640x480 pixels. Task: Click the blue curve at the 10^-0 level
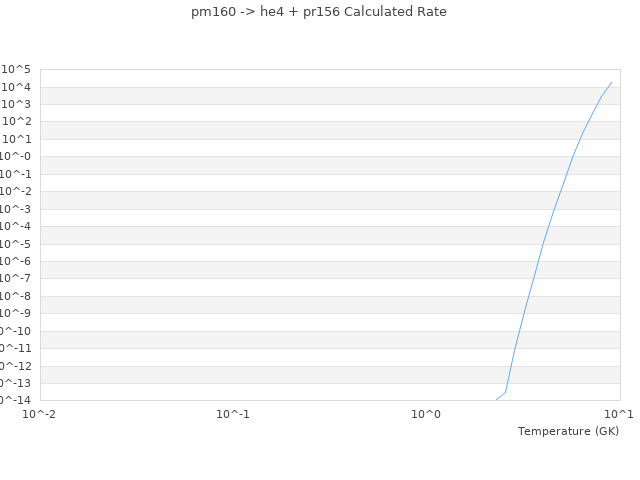(572, 156)
